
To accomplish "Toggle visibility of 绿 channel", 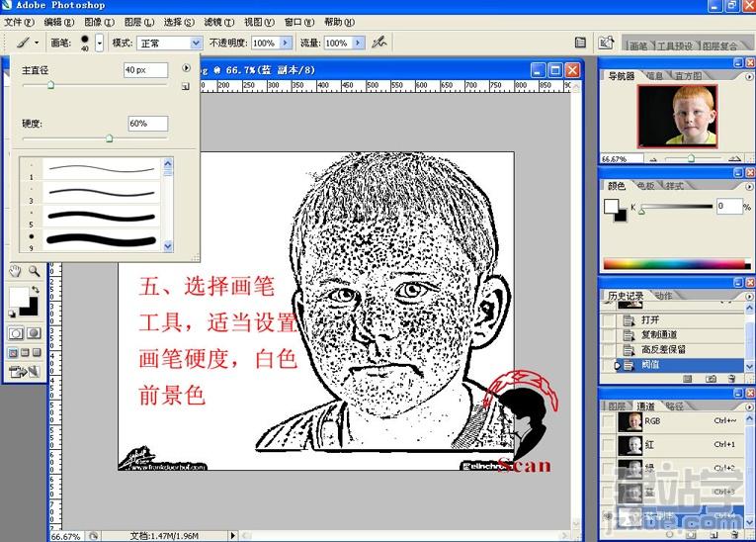I will tap(609, 469).
